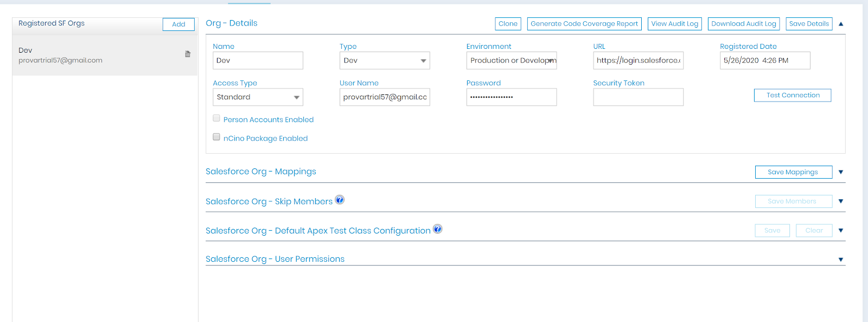Click the Password field
868x322 pixels.
[512, 97]
